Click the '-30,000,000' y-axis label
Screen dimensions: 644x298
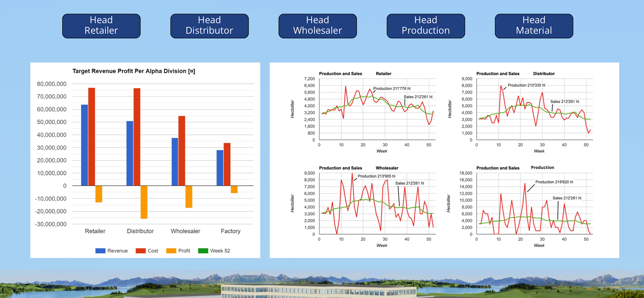[x=51, y=224]
